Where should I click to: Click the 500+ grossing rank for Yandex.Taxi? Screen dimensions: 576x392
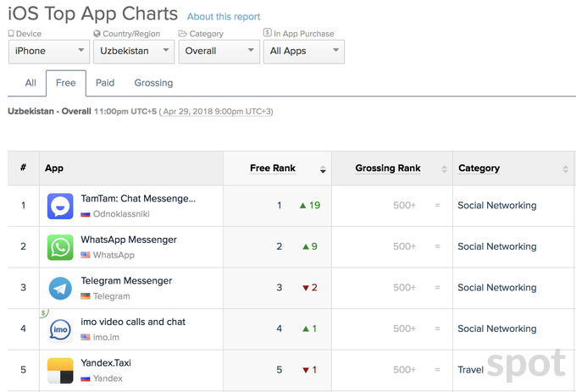point(404,370)
